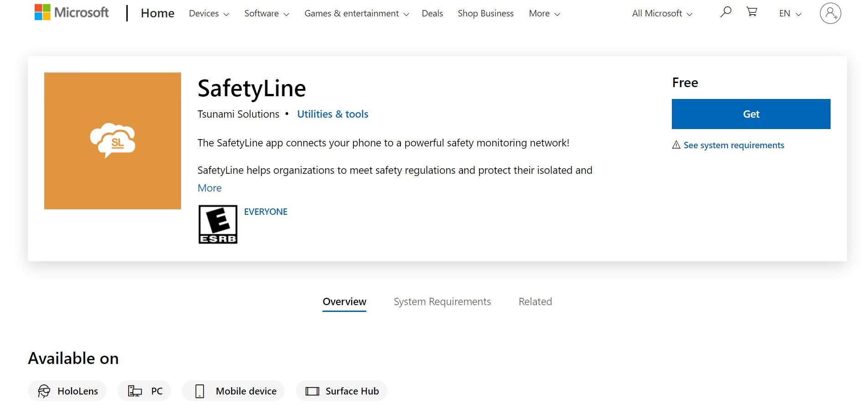
Task: Click the Available on heading
Action: point(73,358)
